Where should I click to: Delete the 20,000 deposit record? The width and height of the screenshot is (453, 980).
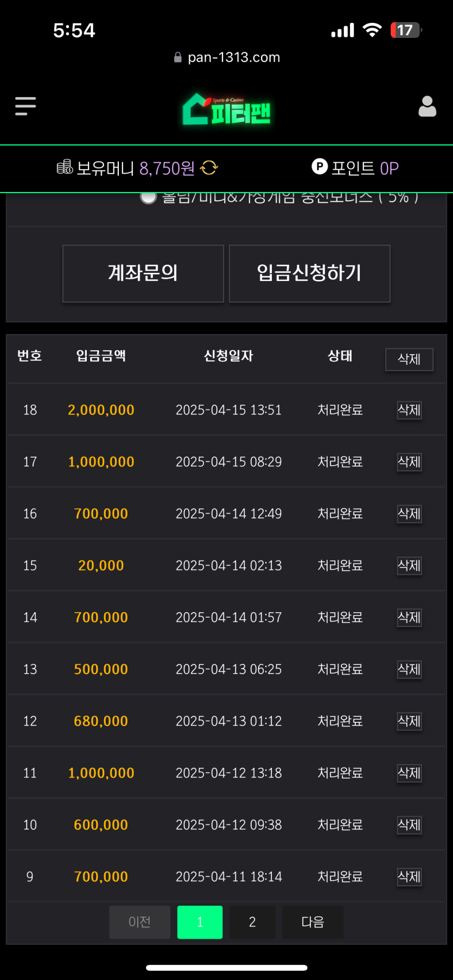pyautogui.click(x=409, y=566)
